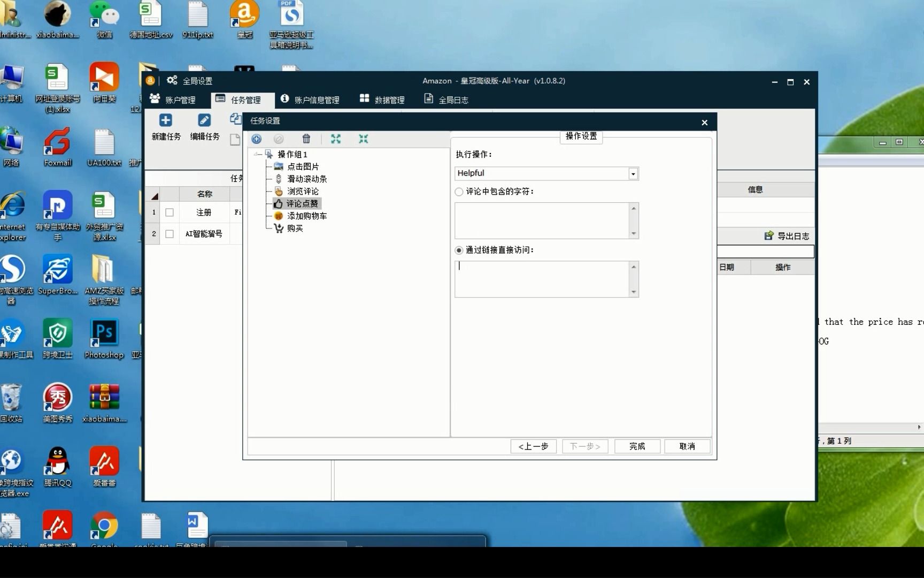Viewport: 924px width, 578px height.
Task: Open the 美图秀秀 desktop icon
Action: pos(57,403)
